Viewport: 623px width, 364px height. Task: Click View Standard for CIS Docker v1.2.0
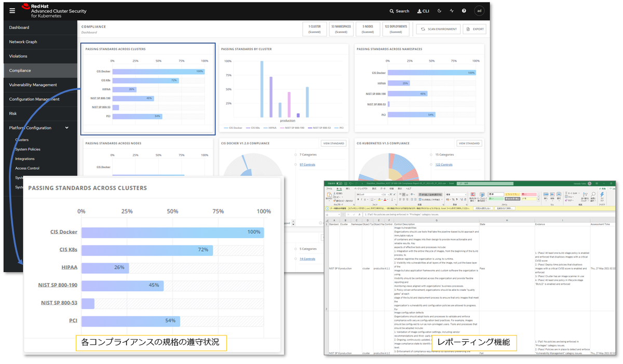tap(334, 143)
